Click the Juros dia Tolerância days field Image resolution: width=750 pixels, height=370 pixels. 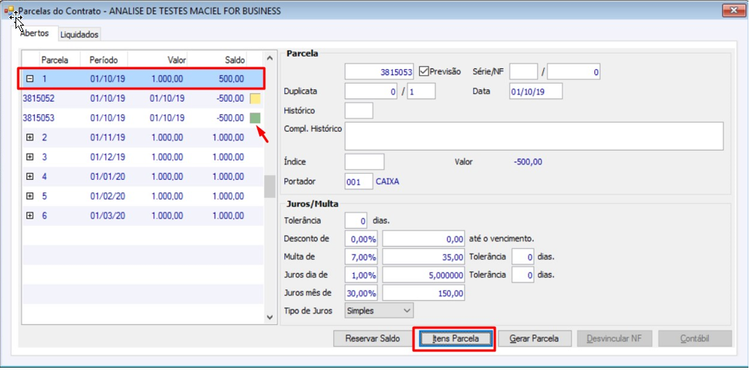pos(523,275)
